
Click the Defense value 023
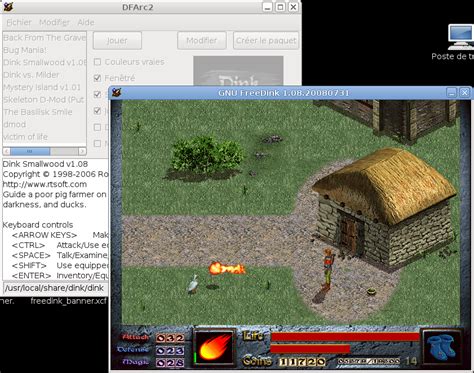tap(170, 350)
